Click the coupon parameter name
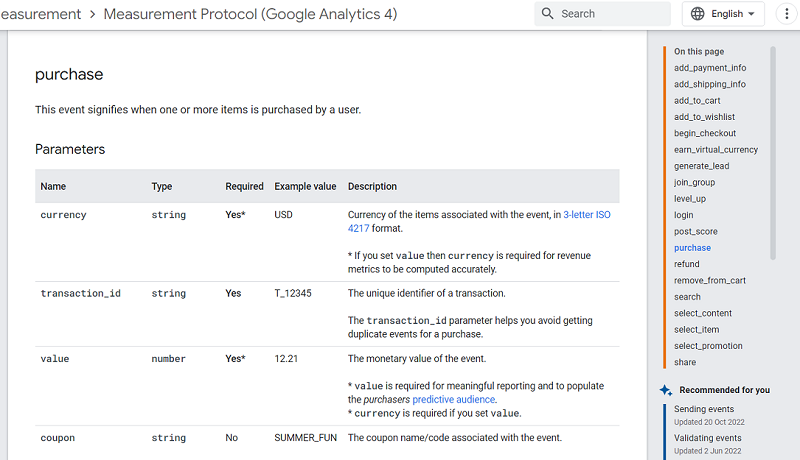 58,438
